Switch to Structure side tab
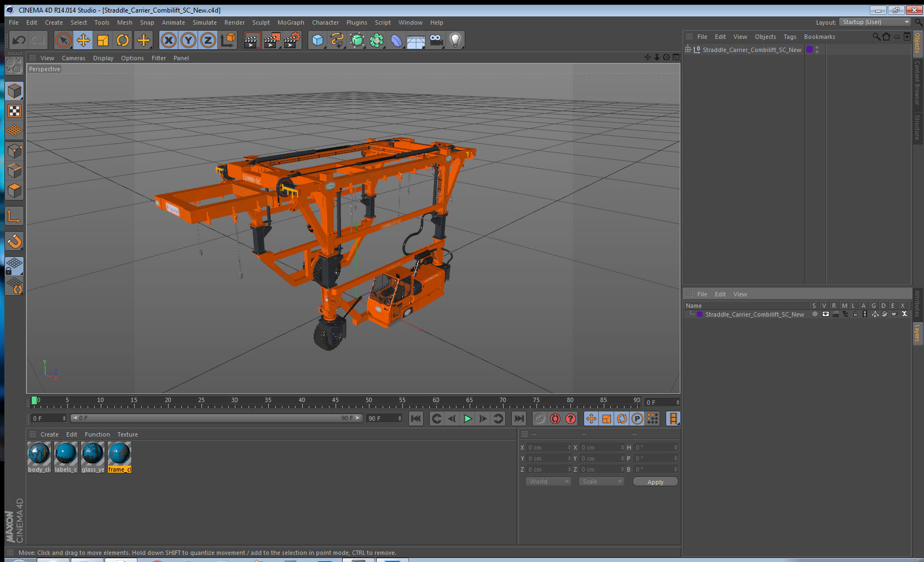 pyautogui.click(x=917, y=127)
